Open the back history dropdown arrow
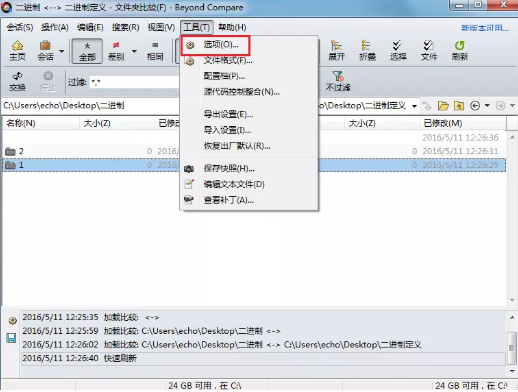 (x=487, y=106)
